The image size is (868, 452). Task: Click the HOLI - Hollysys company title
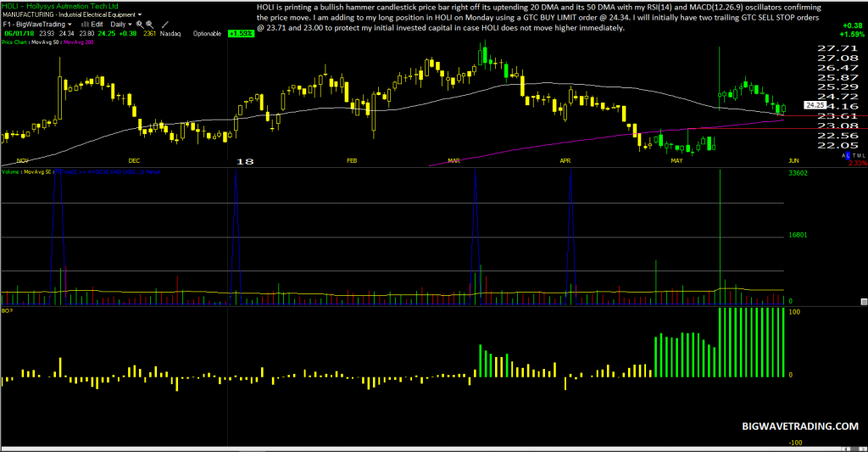pos(60,6)
